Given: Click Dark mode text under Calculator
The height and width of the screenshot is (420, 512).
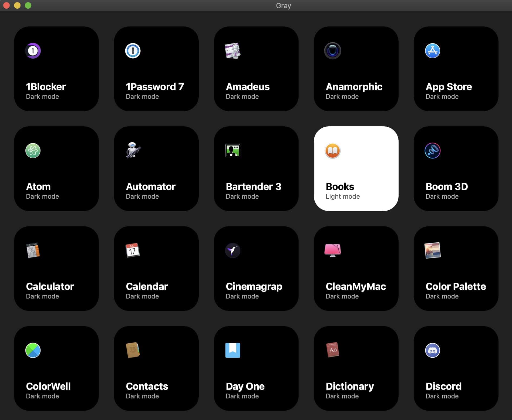Looking at the screenshot, I should 42,296.
